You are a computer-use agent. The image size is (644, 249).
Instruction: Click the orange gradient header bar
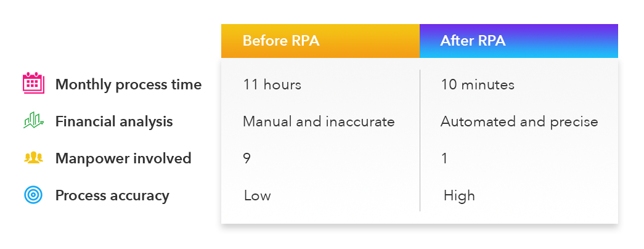click(370, 41)
